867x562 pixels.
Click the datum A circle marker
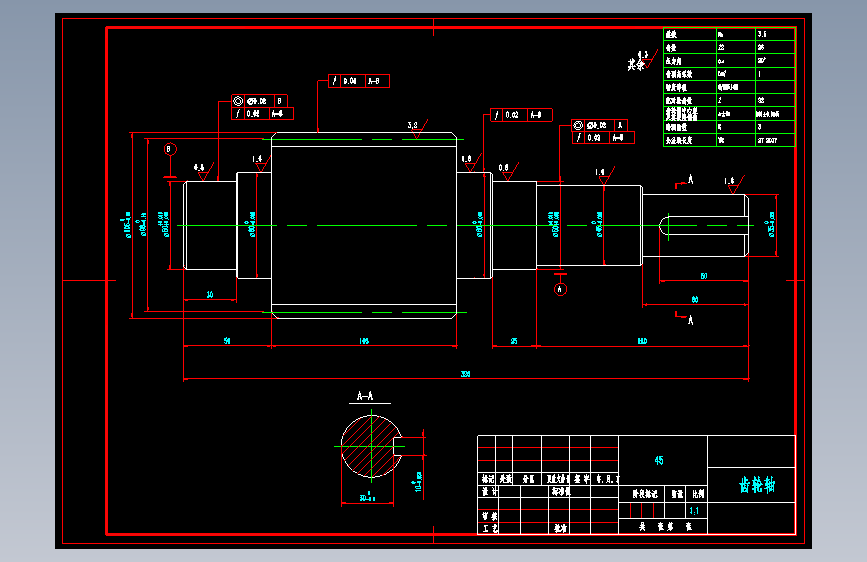pos(560,289)
